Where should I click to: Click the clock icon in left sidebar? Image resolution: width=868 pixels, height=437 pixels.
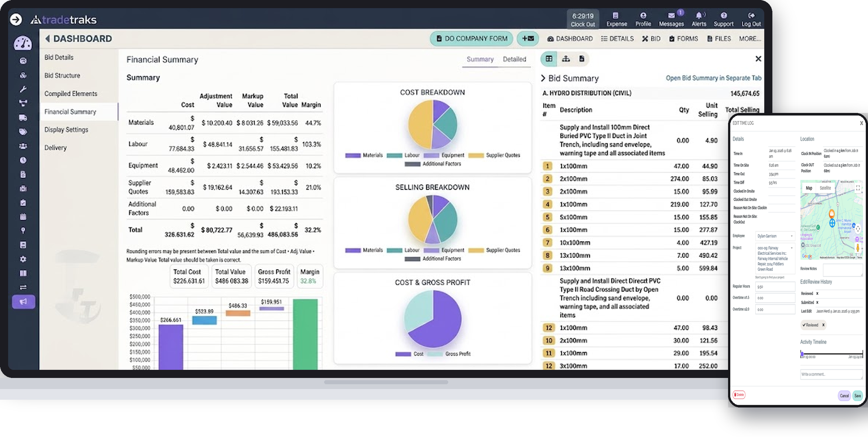pyautogui.click(x=23, y=160)
